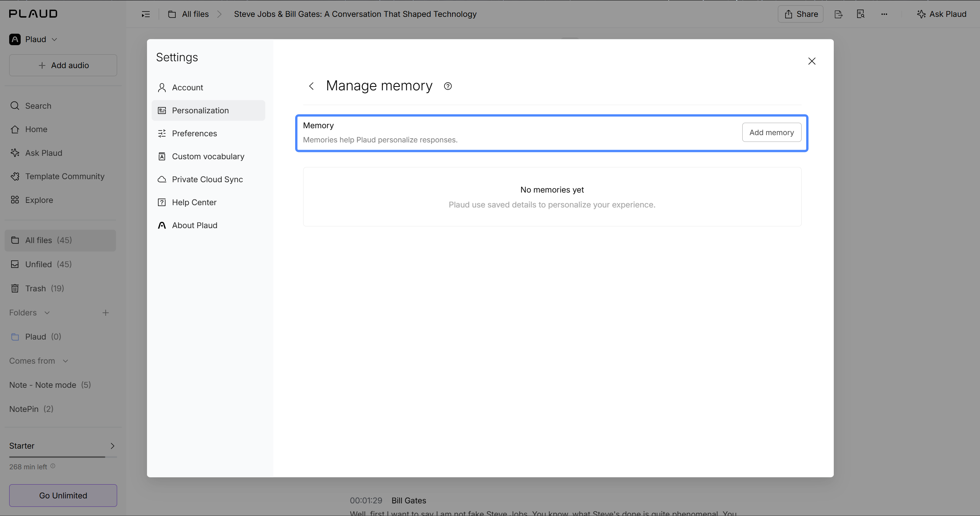Click the minutes left info icon
The width and height of the screenshot is (980, 516).
tap(53, 466)
